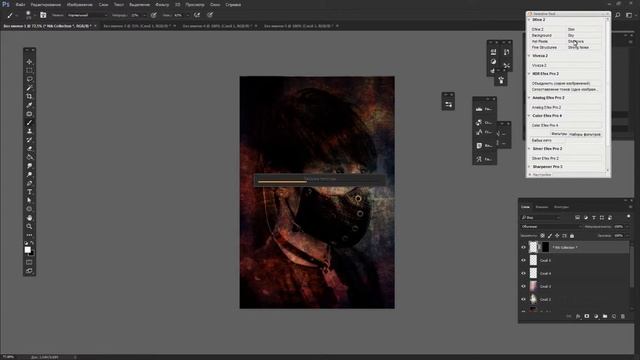
Task: Launch Viveza 2 from Selective Tool
Action: point(565,65)
